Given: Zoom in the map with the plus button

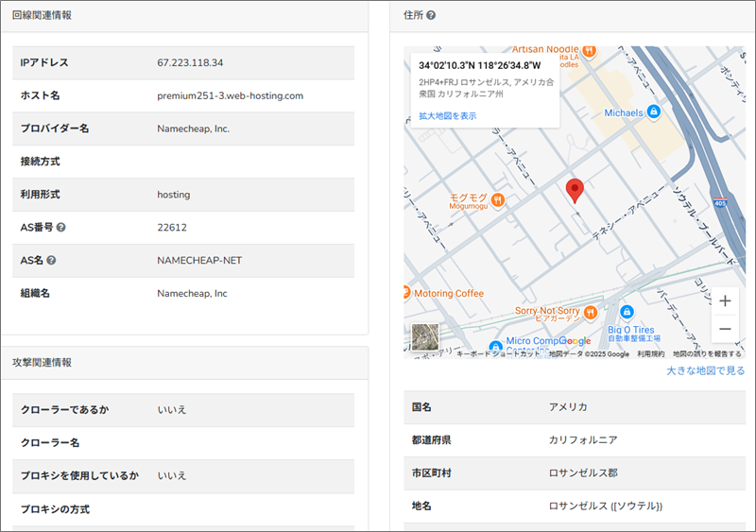Looking at the screenshot, I should coord(725,301).
